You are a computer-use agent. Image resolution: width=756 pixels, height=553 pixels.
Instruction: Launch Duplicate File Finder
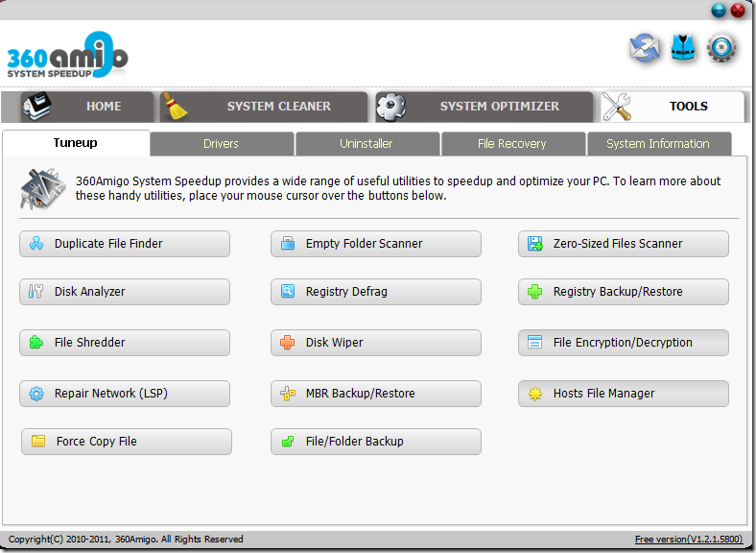(x=125, y=244)
